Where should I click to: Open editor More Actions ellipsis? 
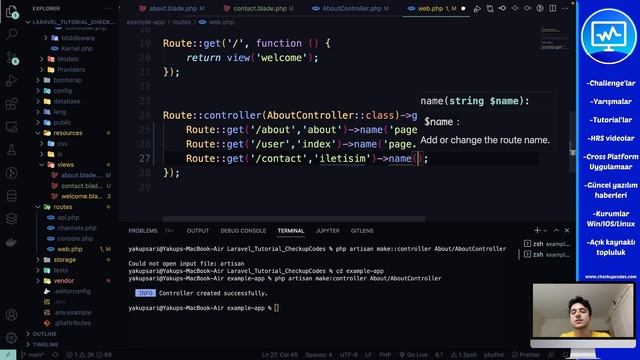pyautogui.click(x=565, y=8)
